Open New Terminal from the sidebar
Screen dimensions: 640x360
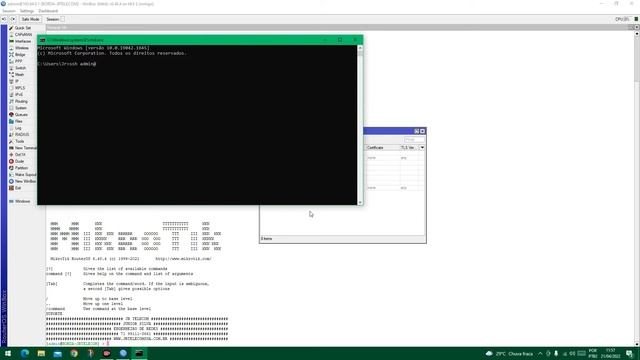(23, 148)
